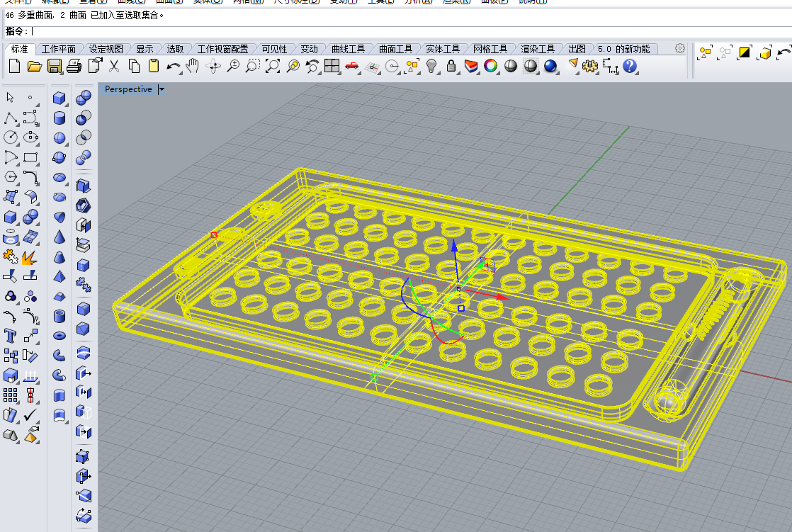
Task: Choose the Boolean Intersection icon
Action: coord(84,137)
